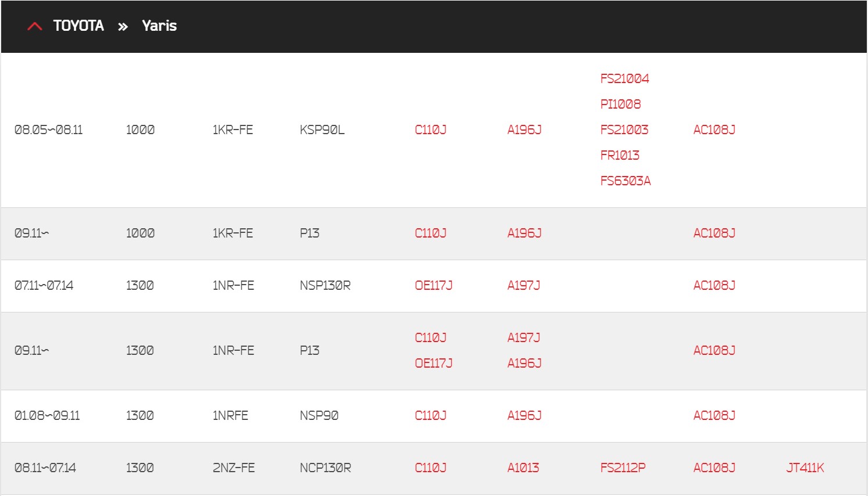Screen dimensions: 868x496
Task: Open part link PI1008
Action: click(x=620, y=104)
